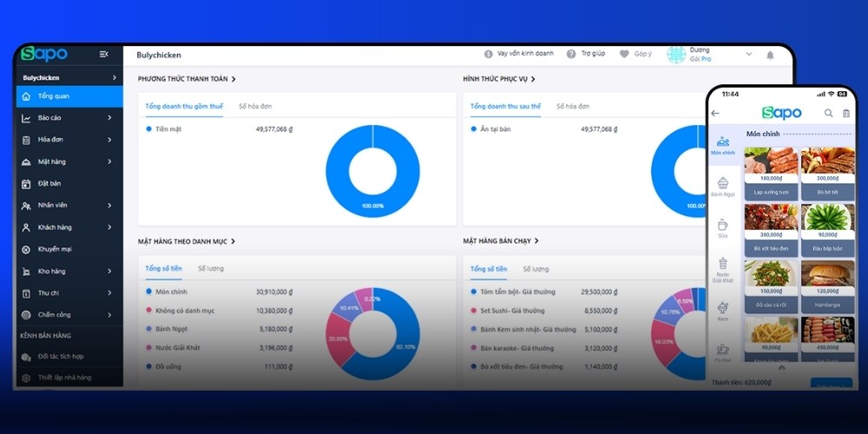The height and width of the screenshot is (434, 868).
Task: Switch to Số hóa đơn tab under payment methods
Action: pyautogui.click(x=255, y=106)
